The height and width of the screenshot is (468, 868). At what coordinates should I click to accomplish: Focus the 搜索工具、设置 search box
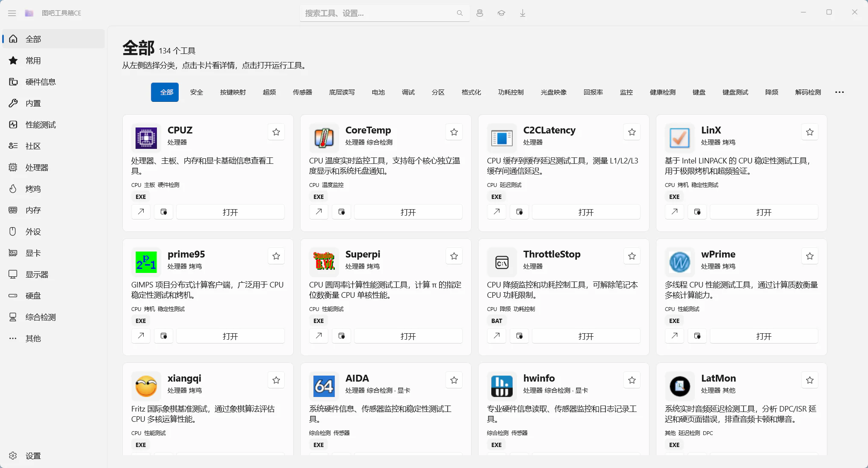point(384,13)
